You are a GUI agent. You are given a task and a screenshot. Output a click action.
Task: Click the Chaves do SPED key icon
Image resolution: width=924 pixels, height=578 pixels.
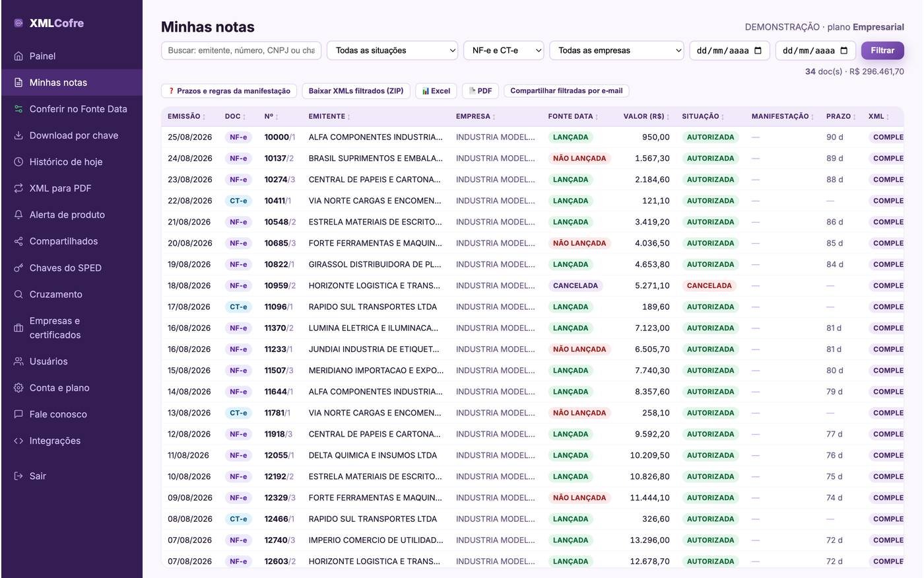point(18,268)
